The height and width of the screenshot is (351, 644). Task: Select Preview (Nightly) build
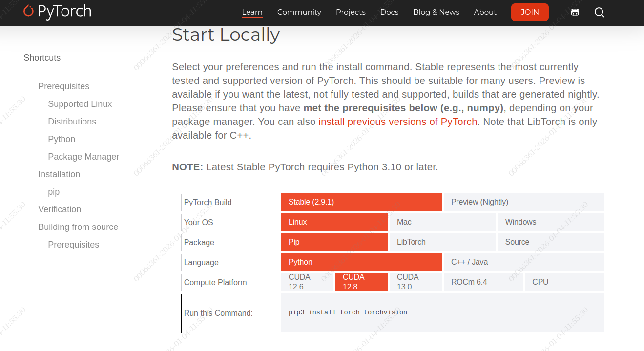[x=524, y=202]
